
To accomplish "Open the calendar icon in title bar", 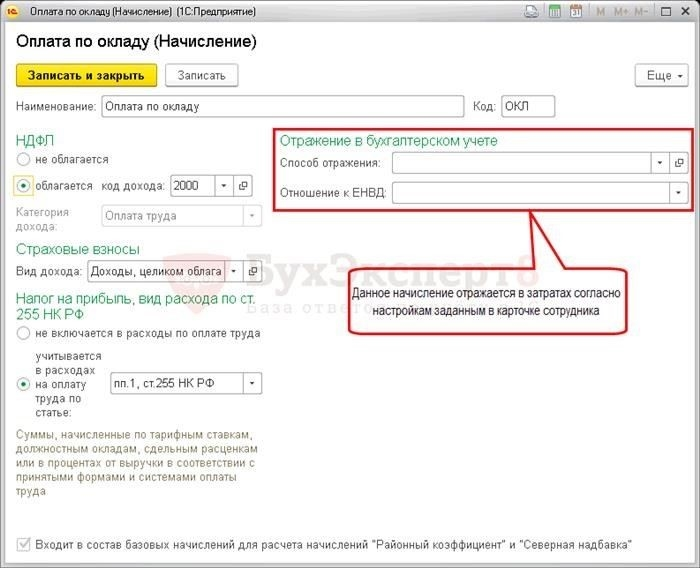I will click(576, 11).
